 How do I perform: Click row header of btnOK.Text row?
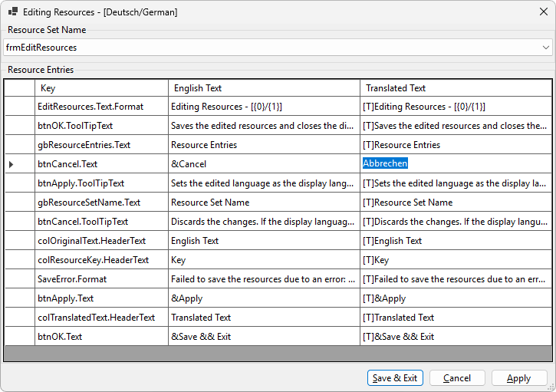coord(19,336)
